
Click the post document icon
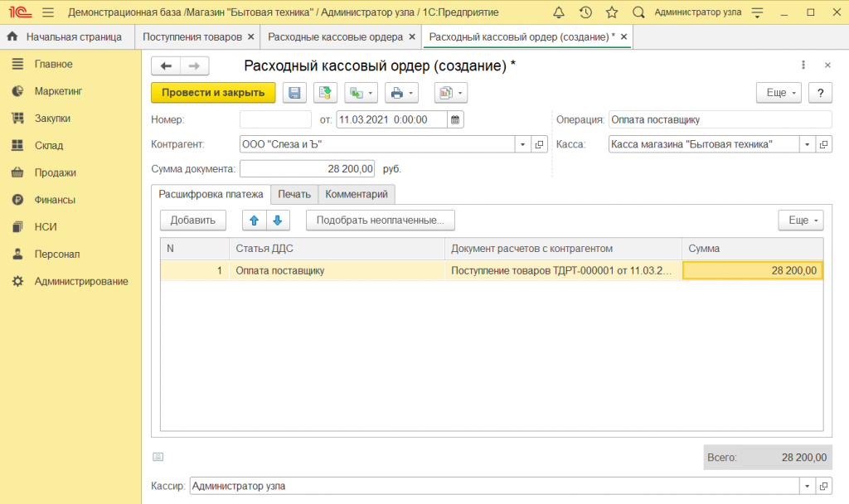[x=325, y=93]
